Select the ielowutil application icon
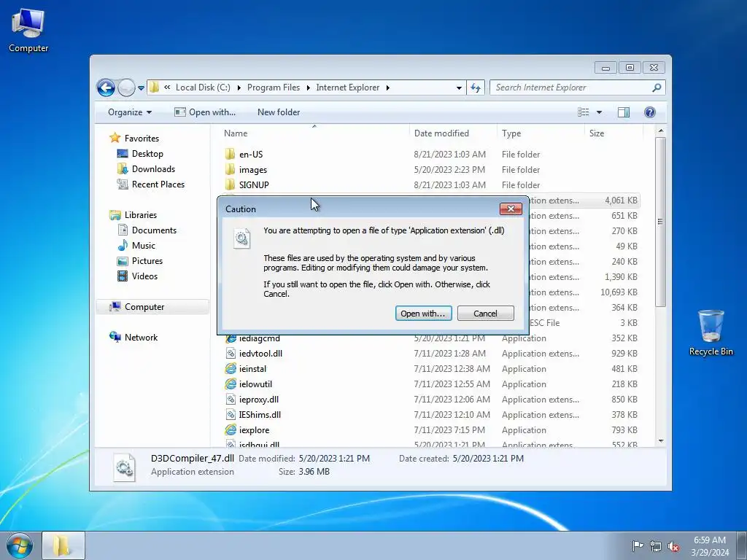This screenshot has width=747, height=560. [231, 384]
